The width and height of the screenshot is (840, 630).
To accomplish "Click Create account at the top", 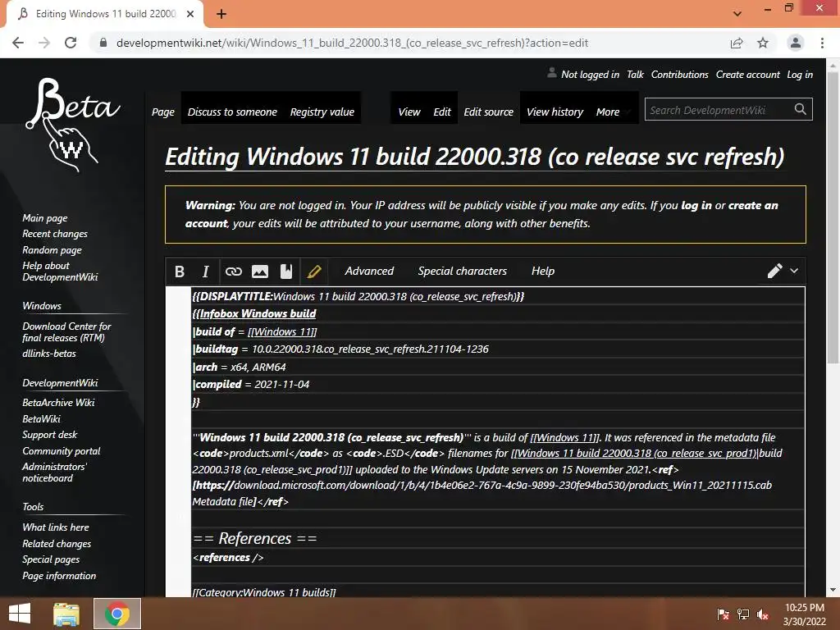I will [x=748, y=75].
